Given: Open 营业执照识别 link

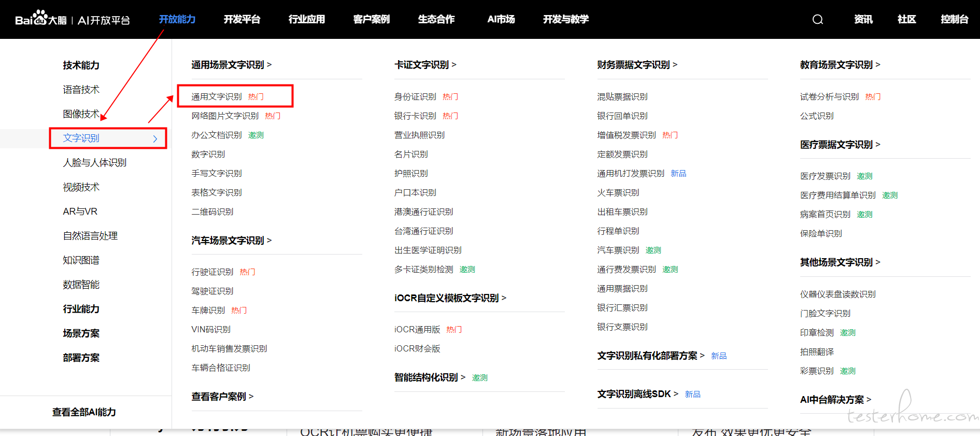Looking at the screenshot, I should pos(419,135).
